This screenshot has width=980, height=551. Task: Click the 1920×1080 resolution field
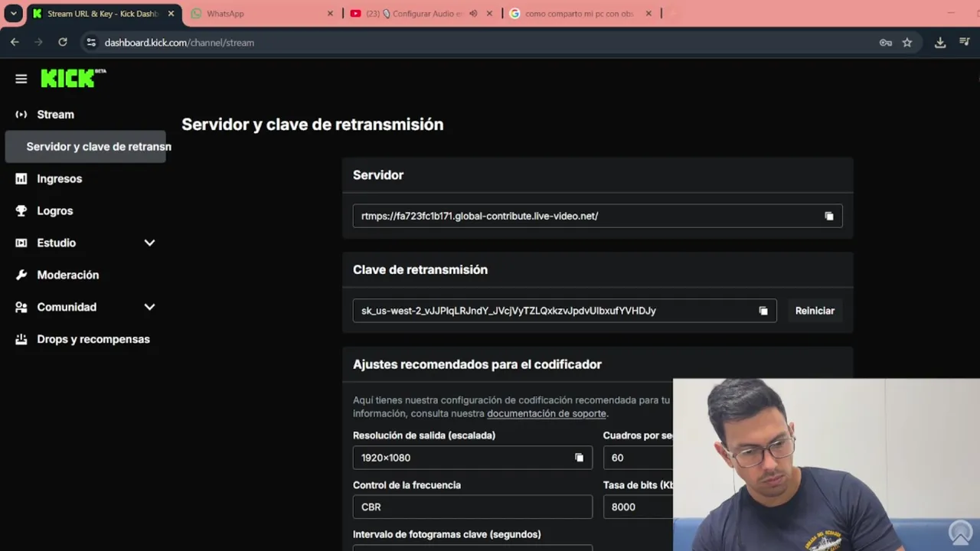[472, 458]
